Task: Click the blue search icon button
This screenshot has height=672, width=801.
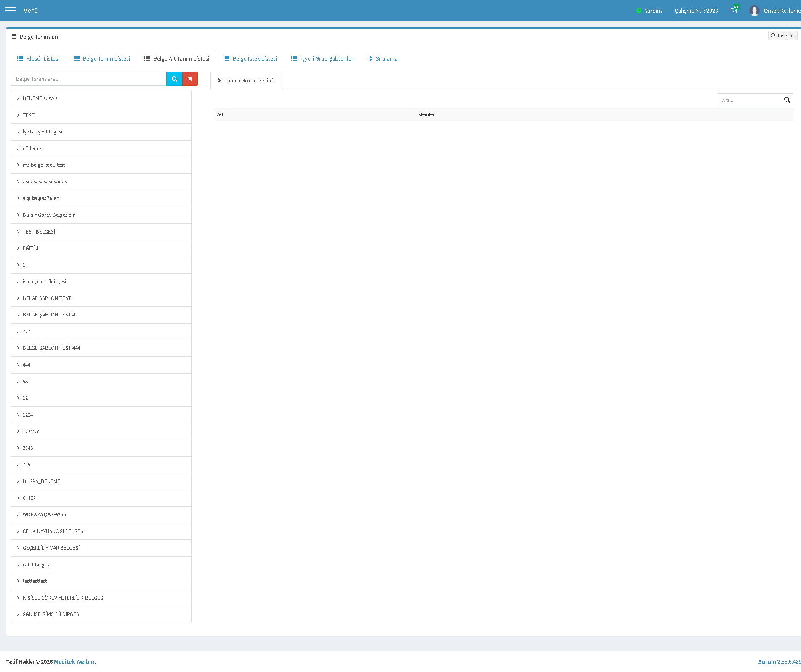Action: pyautogui.click(x=174, y=79)
